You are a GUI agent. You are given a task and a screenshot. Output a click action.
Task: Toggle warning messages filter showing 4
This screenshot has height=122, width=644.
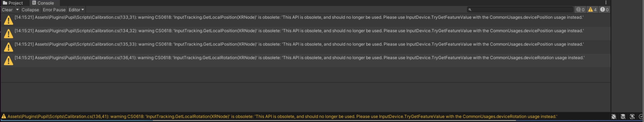pyautogui.click(x=592, y=10)
